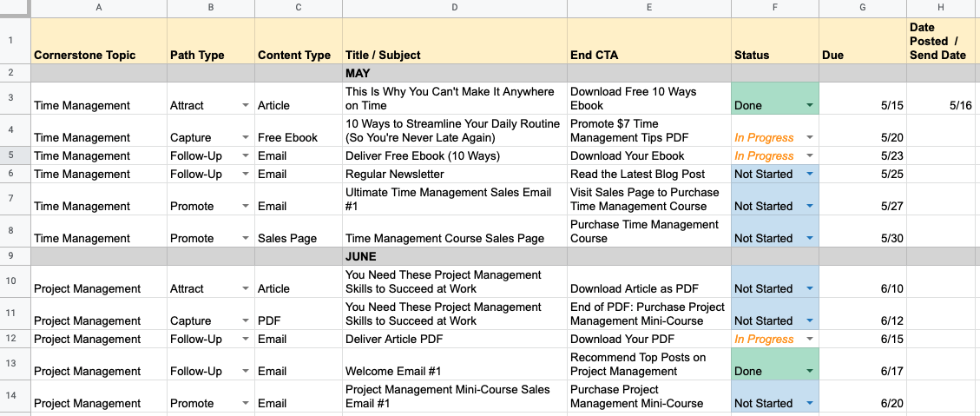Select entire row 9 by its row number

click(x=15, y=257)
